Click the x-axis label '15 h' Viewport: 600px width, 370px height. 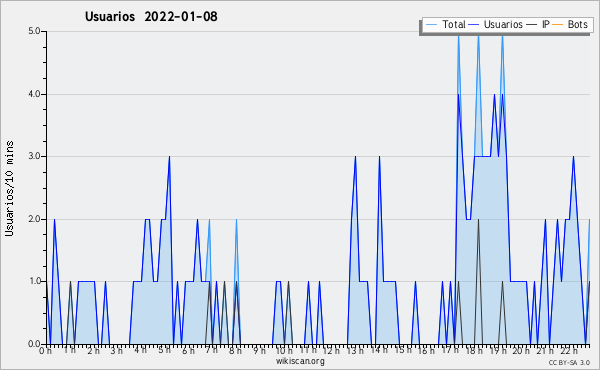coord(403,350)
